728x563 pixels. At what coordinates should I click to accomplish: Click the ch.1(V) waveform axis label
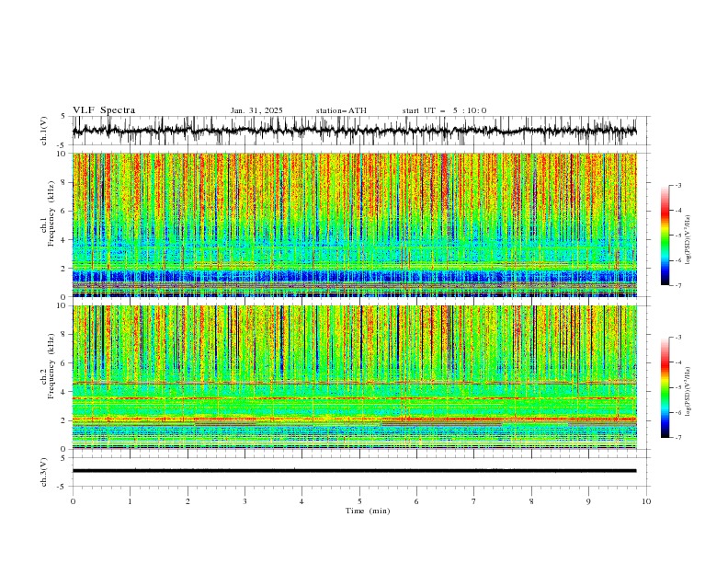point(44,131)
